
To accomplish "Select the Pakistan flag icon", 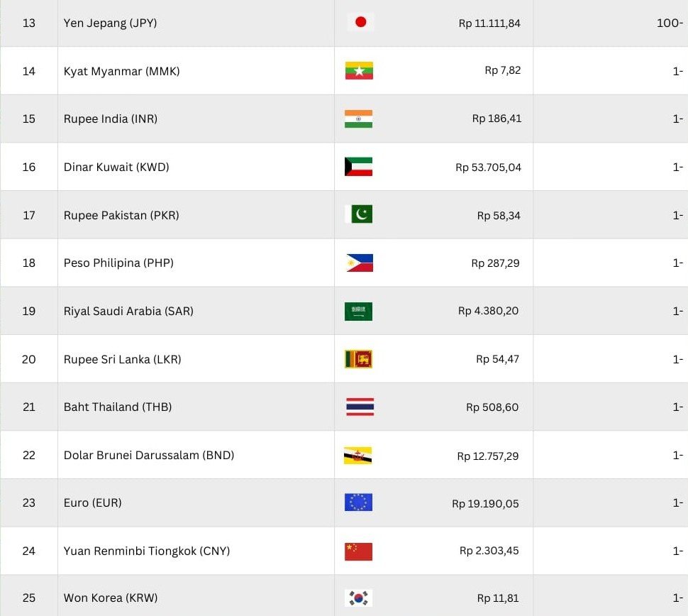I will coord(359,215).
